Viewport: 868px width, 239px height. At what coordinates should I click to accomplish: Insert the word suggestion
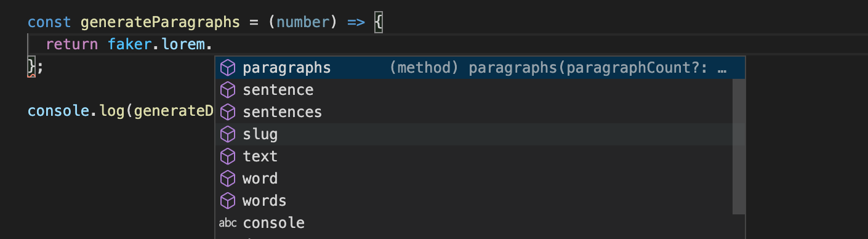(474, 179)
